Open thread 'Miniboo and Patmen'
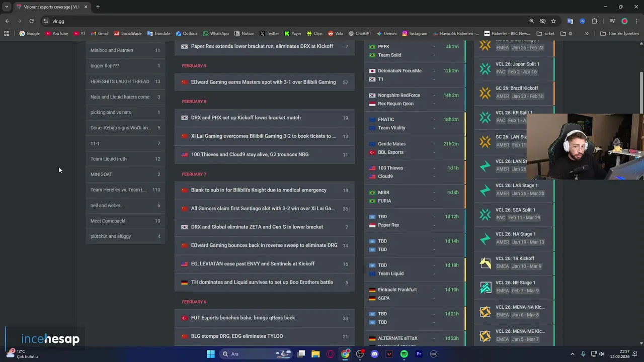 125,50
